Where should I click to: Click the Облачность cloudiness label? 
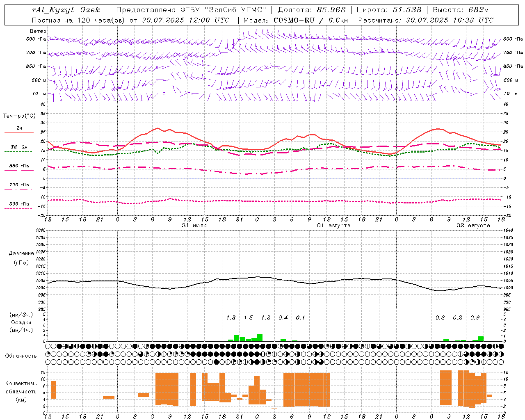point(21,356)
